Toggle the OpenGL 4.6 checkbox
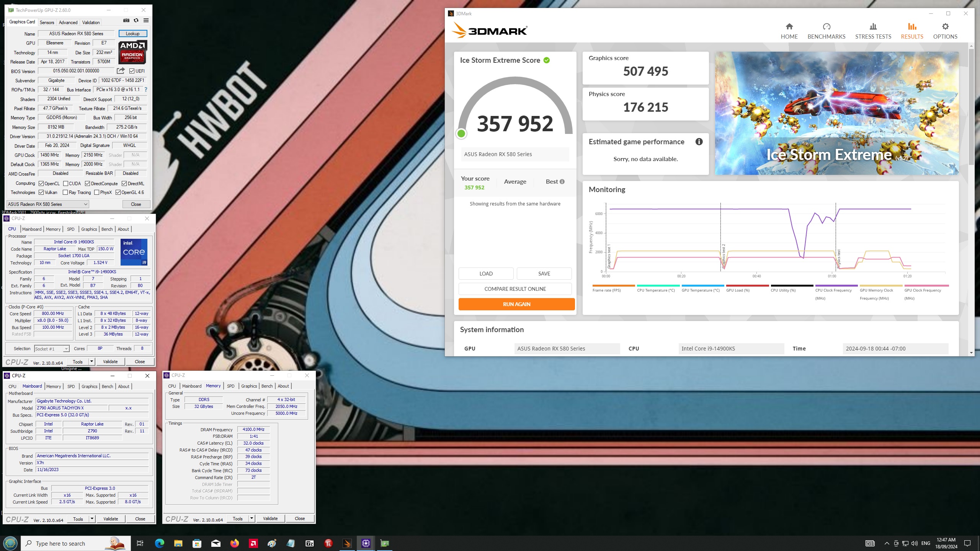Screen dimensions: 980x551 coord(118,192)
